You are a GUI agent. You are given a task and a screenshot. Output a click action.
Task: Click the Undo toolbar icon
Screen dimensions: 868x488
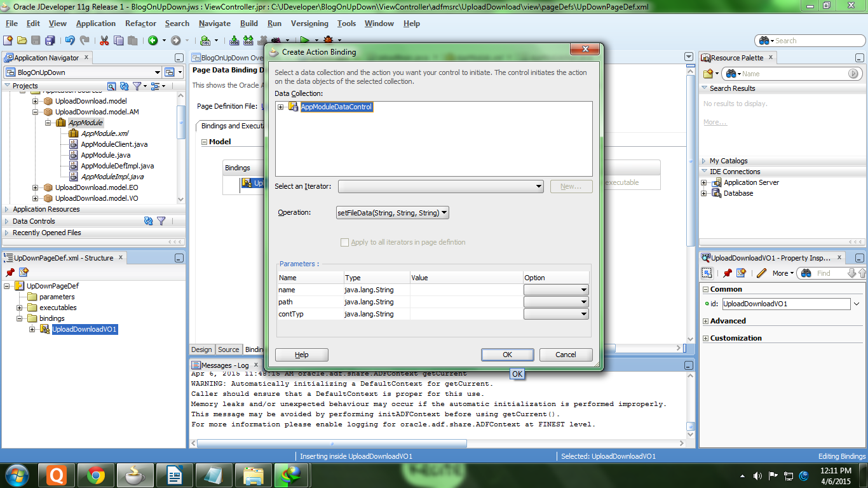click(x=69, y=41)
